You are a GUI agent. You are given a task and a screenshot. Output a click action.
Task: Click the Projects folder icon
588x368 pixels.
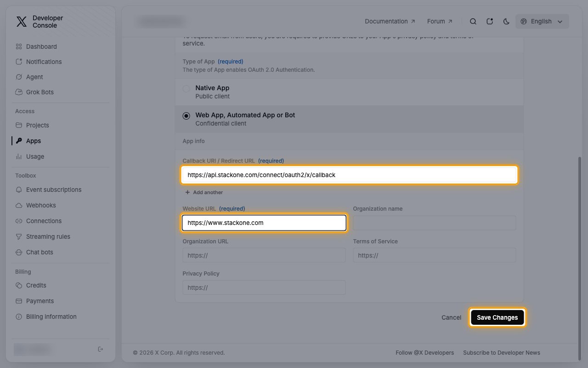[x=19, y=125]
